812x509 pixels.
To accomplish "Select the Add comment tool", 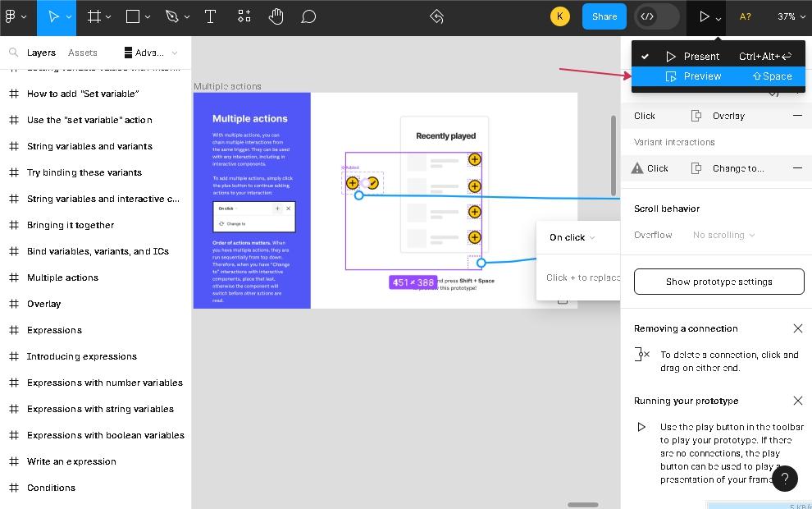I will coord(308,16).
